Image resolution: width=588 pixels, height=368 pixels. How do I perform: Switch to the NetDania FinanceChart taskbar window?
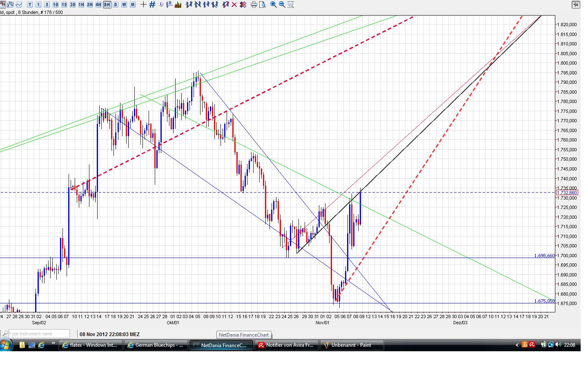[x=221, y=345]
